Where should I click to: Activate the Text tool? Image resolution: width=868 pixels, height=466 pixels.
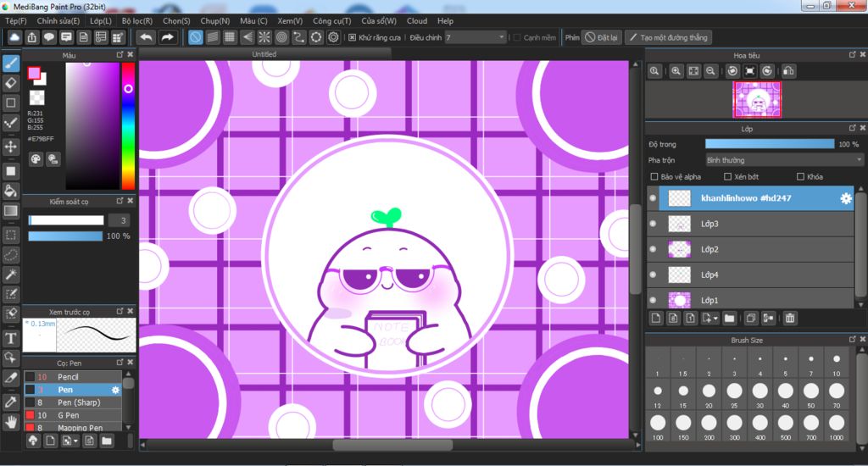tap(11, 338)
